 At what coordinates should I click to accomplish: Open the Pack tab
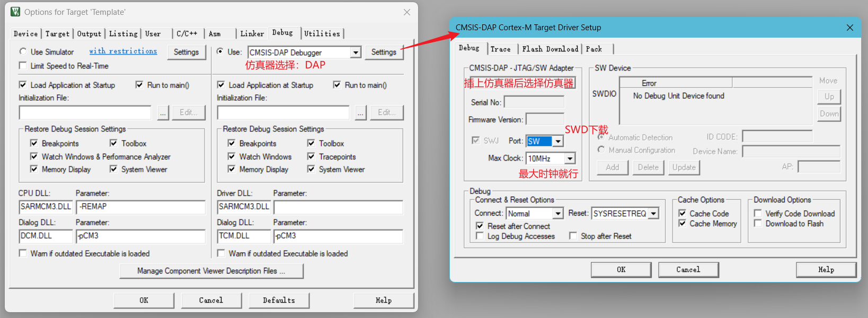coord(594,49)
